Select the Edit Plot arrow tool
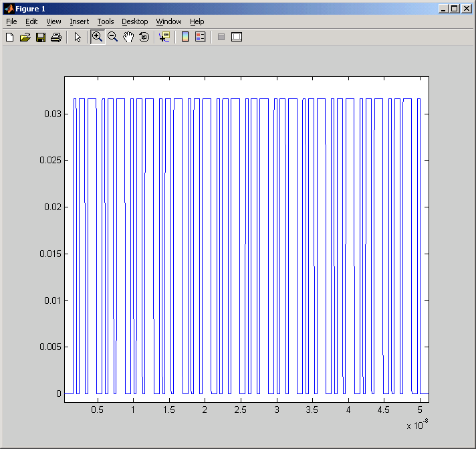Screen dimensions: 476x449 coord(78,37)
